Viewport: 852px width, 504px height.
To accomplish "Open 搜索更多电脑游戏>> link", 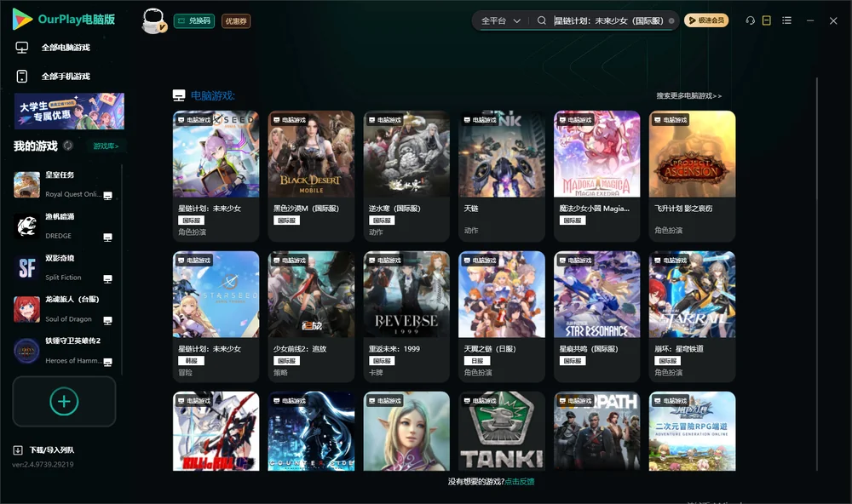I will click(688, 95).
